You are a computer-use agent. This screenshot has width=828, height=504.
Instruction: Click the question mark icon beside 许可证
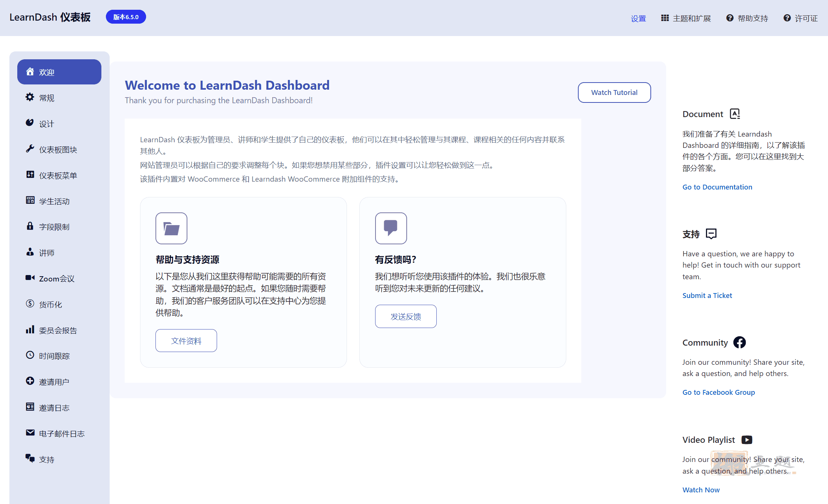point(787,18)
